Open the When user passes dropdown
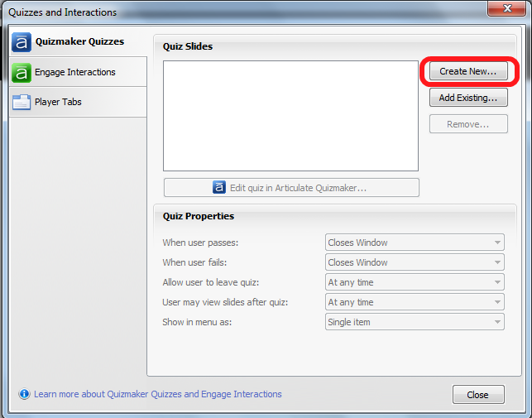 click(415, 243)
